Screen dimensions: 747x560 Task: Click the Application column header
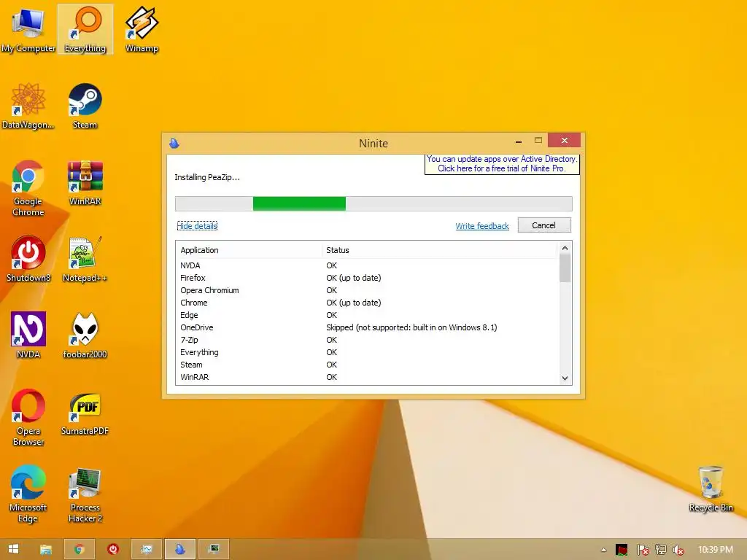coord(249,250)
